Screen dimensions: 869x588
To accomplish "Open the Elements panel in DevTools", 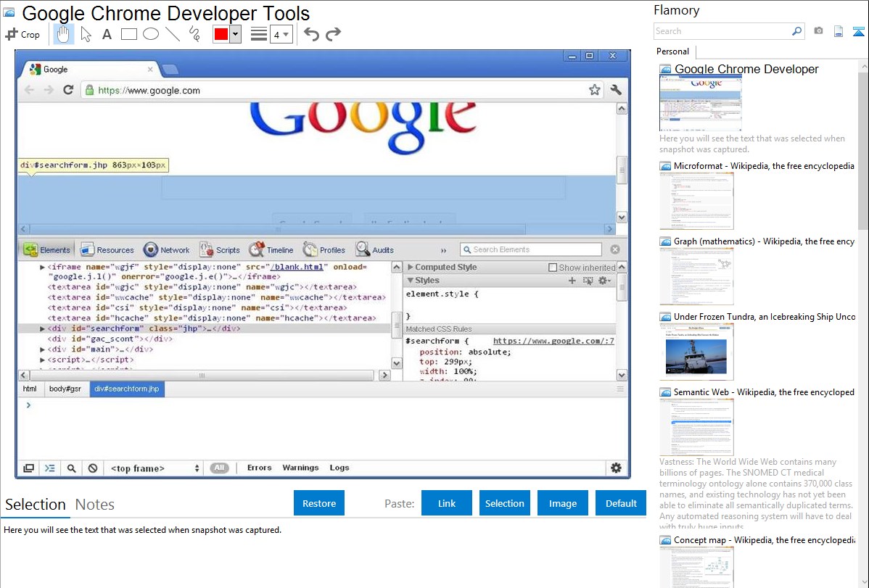I will click(47, 250).
